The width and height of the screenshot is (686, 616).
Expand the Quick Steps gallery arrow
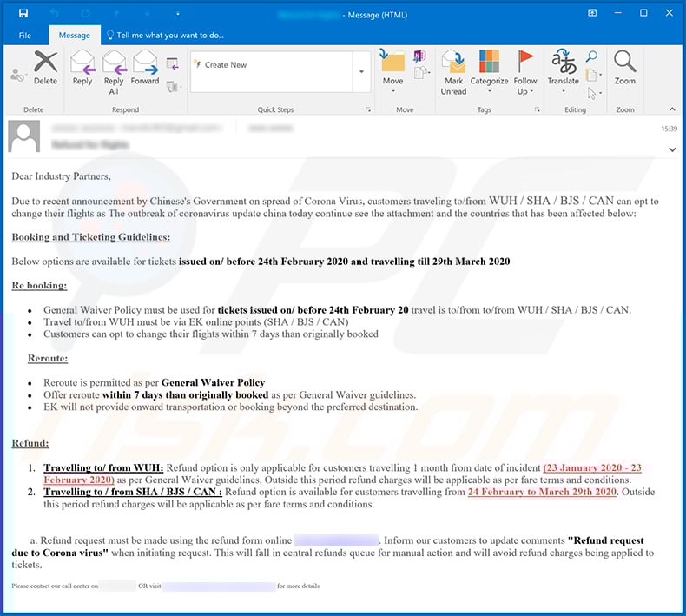[x=362, y=71]
